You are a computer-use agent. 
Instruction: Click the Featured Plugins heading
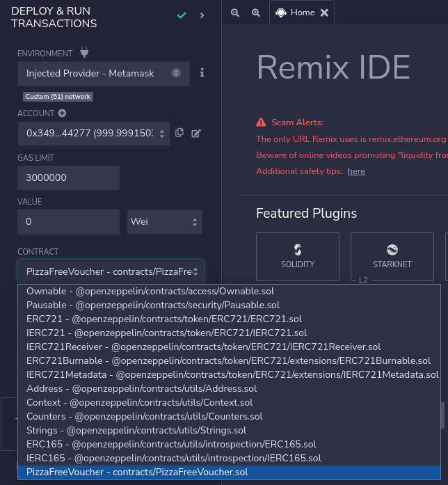coord(306,214)
